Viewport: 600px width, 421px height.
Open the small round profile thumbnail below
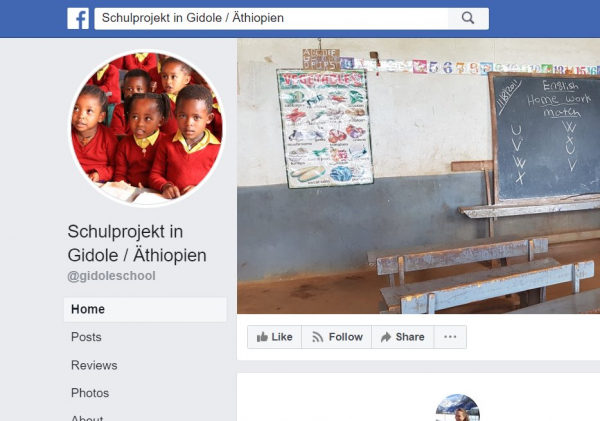(458, 408)
